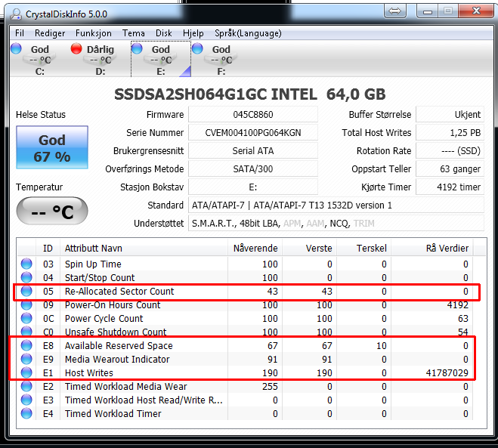Image resolution: width=498 pixels, height=448 pixels.
Task: Select the C: drive tab
Action: click(x=40, y=60)
